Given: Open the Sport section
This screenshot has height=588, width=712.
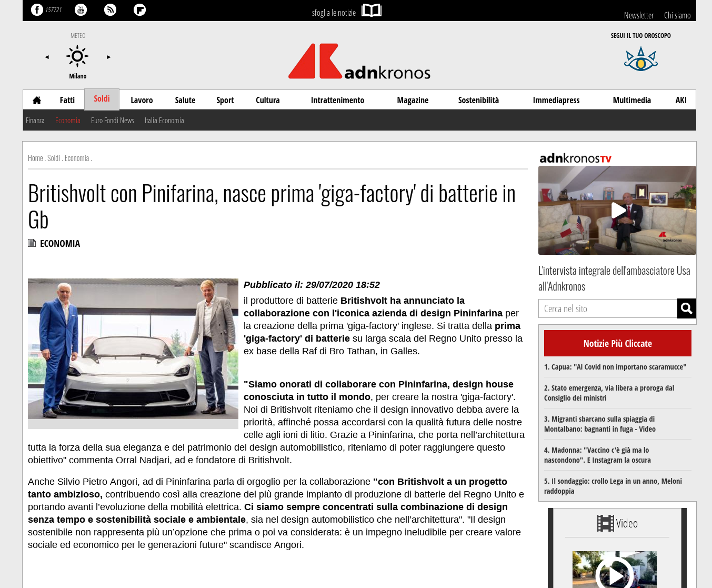Looking at the screenshot, I should pyautogui.click(x=225, y=100).
